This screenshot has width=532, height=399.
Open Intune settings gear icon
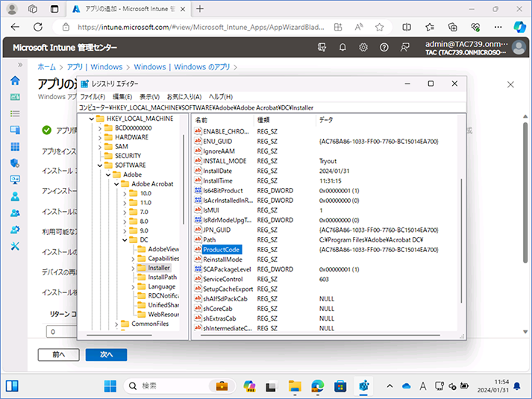point(363,48)
